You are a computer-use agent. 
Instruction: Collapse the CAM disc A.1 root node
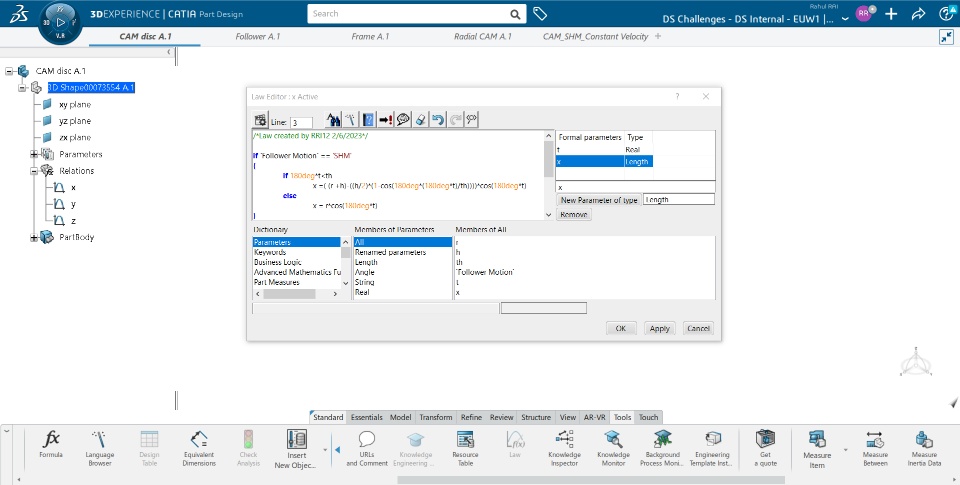click(9, 71)
